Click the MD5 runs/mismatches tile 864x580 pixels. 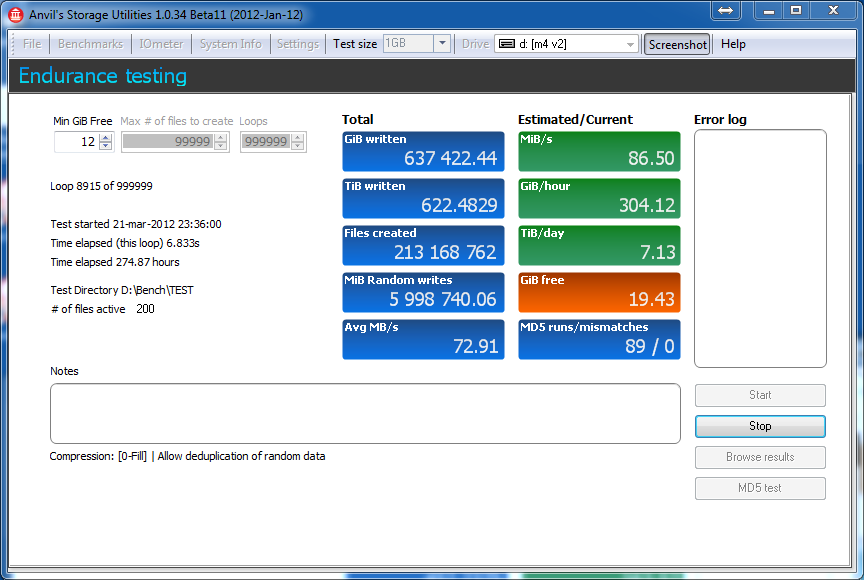(x=600, y=339)
